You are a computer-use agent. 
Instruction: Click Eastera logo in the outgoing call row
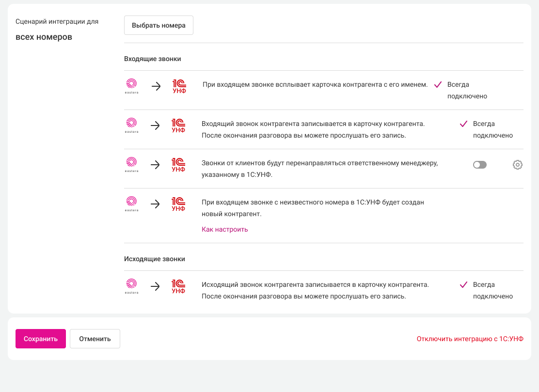pos(131,286)
